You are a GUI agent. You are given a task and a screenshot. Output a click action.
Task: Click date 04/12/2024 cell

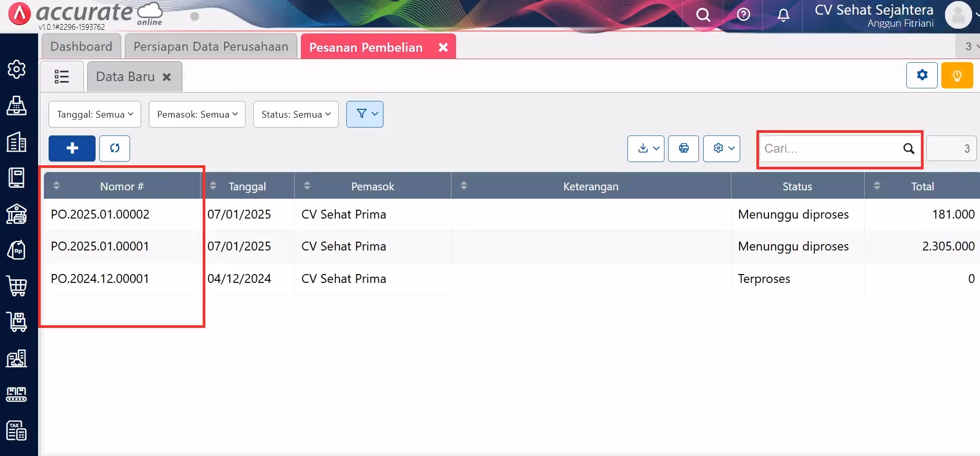click(x=239, y=279)
